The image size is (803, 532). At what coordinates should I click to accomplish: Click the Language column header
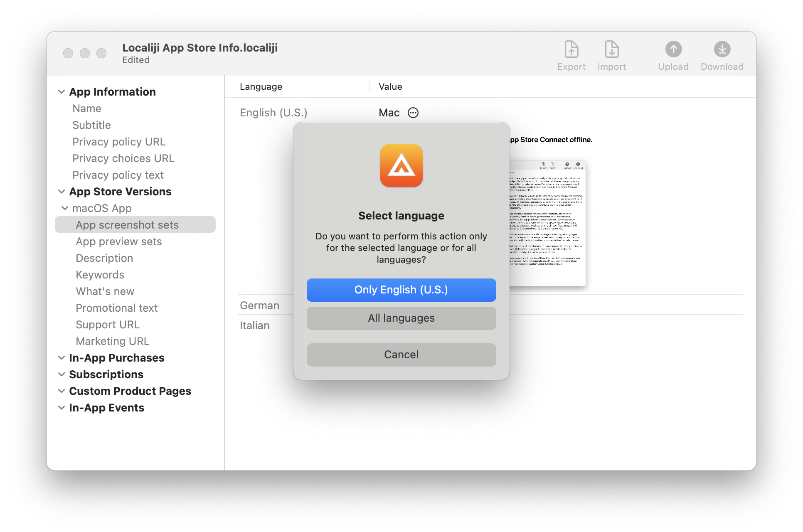click(x=261, y=86)
